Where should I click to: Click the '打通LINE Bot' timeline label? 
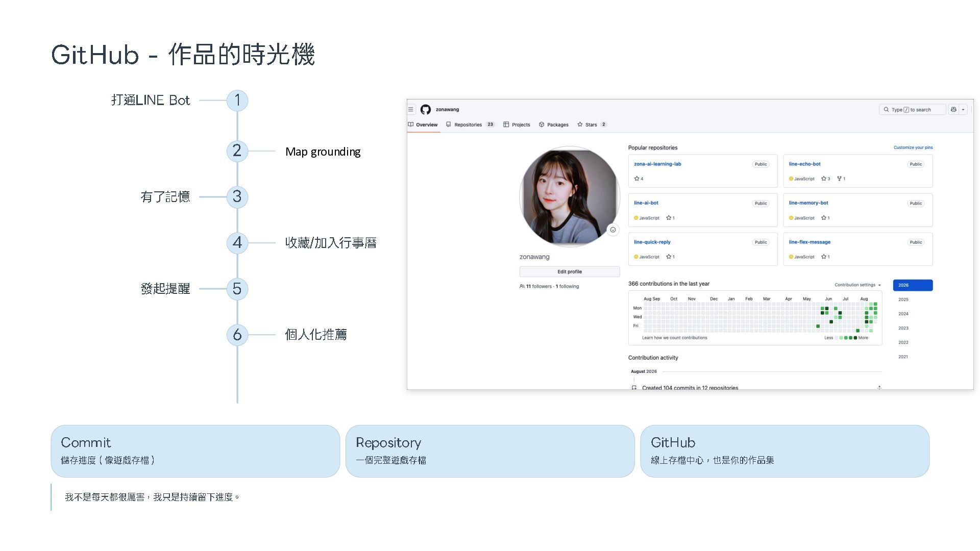click(x=151, y=100)
